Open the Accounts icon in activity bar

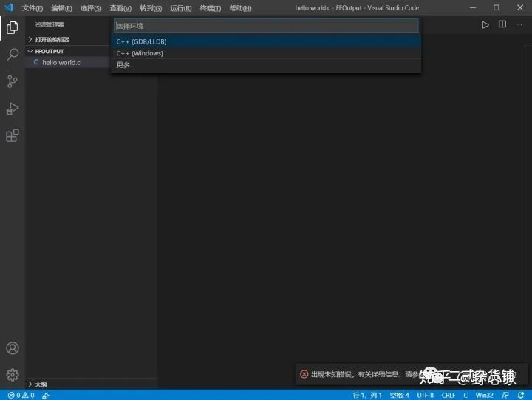(x=13, y=348)
